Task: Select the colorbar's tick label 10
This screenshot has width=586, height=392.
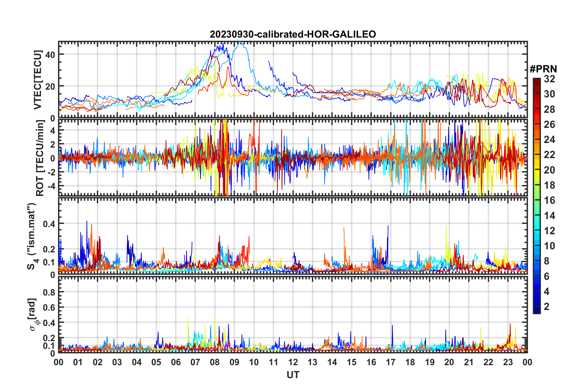Action: [549, 246]
